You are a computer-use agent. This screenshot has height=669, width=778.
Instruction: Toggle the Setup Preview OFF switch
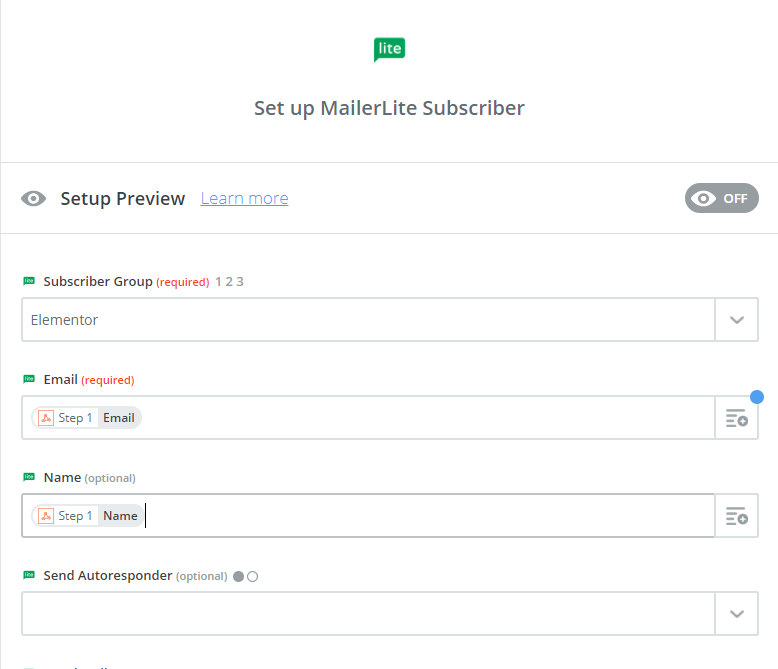coord(721,198)
